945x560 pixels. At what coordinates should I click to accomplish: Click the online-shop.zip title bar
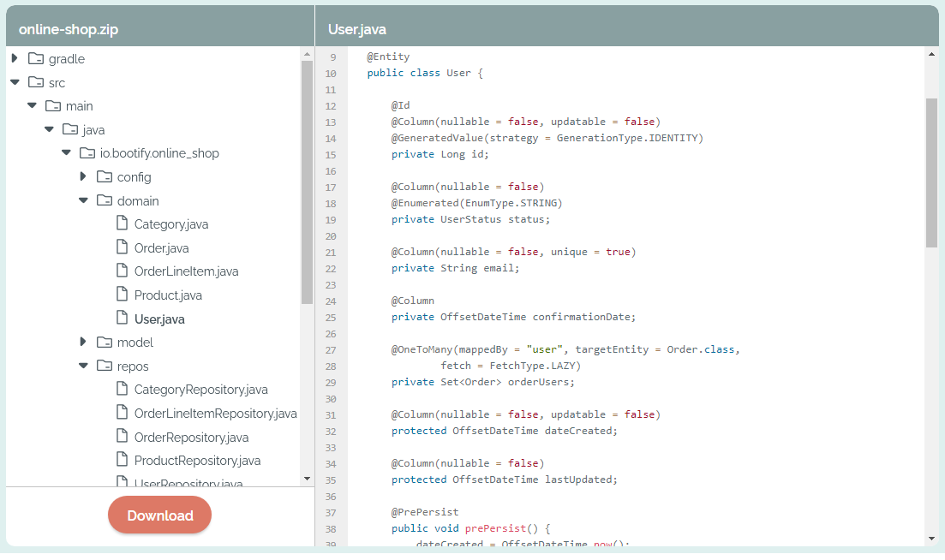tap(69, 28)
